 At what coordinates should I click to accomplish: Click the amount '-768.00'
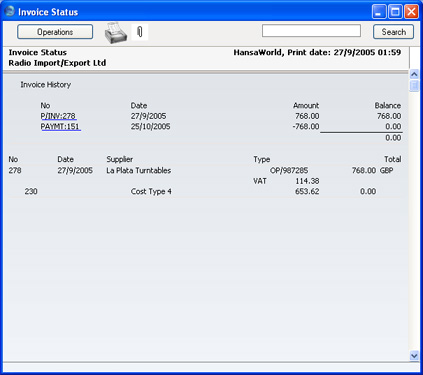click(x=306, y=127)
